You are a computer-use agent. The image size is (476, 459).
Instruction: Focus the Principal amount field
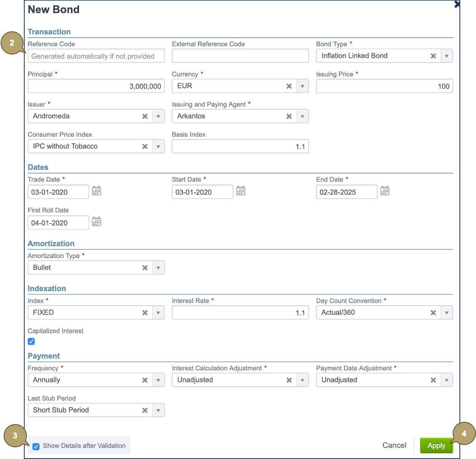click(x=96, y=86)
